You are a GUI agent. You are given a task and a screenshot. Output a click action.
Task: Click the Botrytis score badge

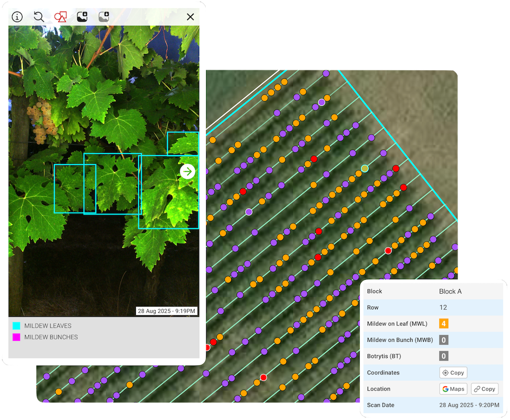443,356
